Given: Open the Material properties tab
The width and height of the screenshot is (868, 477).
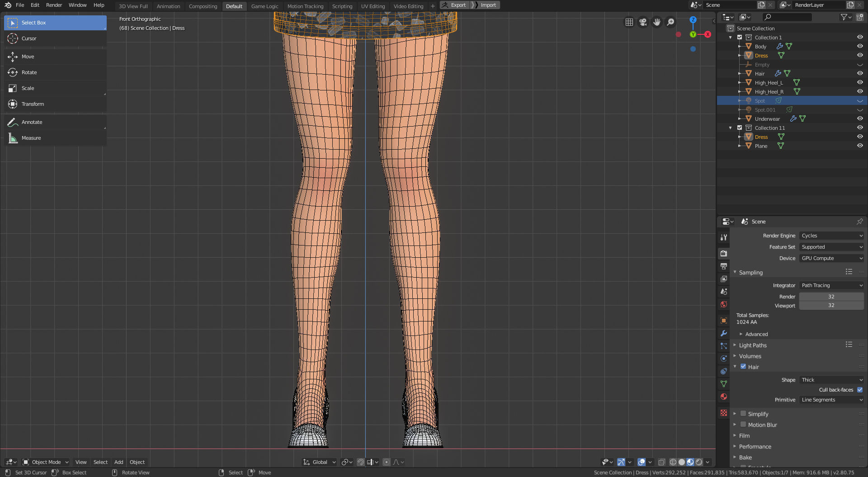Looking at the screenshot, I should tap(724, 397).
